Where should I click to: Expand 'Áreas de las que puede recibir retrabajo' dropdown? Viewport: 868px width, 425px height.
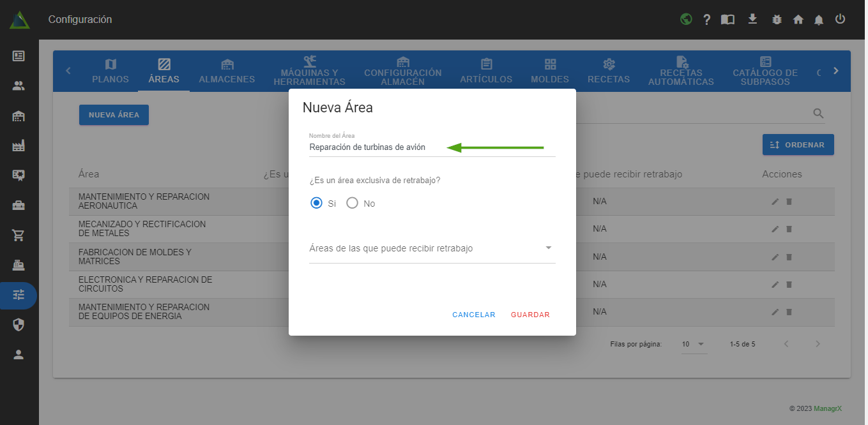pos(432,248)
